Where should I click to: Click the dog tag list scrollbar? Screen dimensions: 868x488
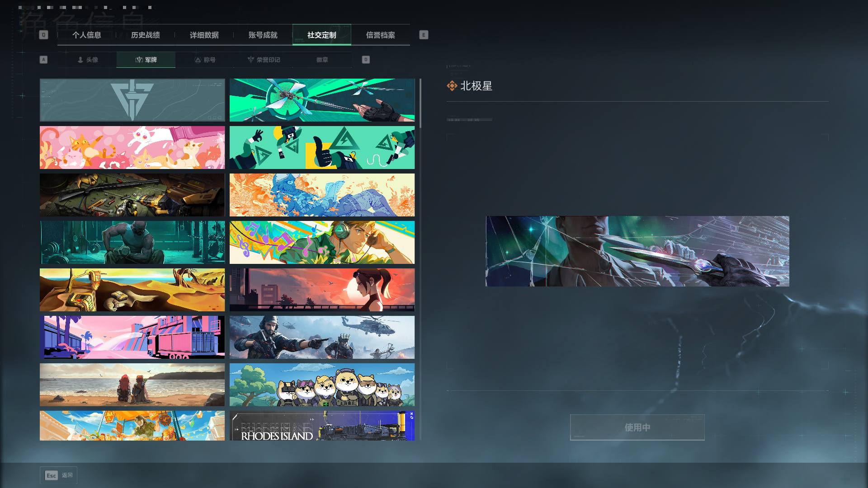(420, 103)
